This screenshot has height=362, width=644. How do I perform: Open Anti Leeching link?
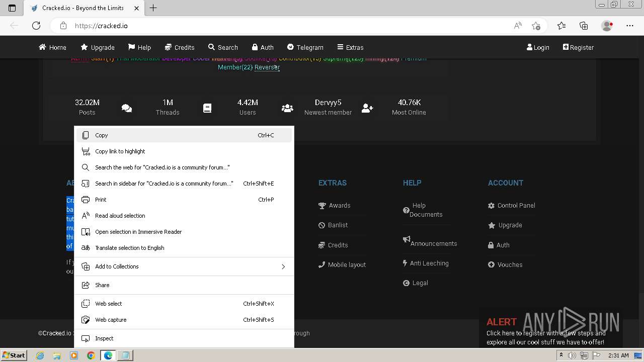coord(426,263)
